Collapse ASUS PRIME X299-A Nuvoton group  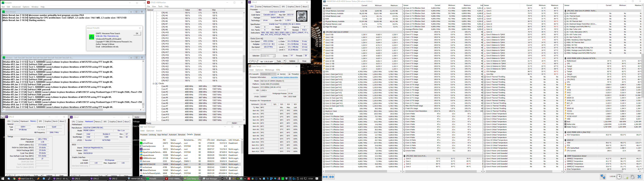pyautogui.click(x=566, y=58)
